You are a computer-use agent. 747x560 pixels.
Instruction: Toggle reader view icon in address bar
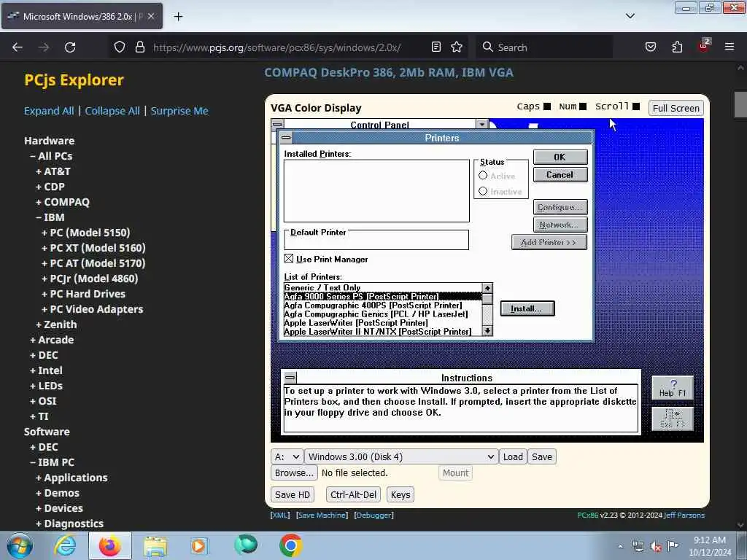click(x=436, y=47)
